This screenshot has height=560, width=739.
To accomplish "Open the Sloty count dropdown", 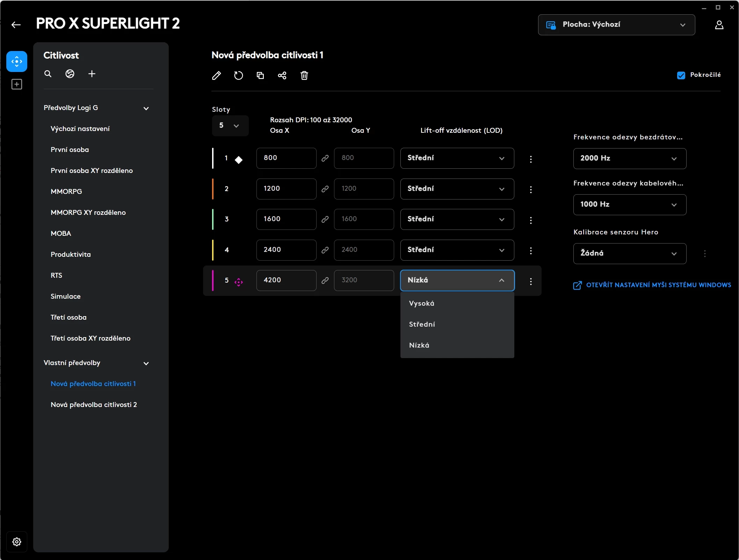I will coord(230,125).
